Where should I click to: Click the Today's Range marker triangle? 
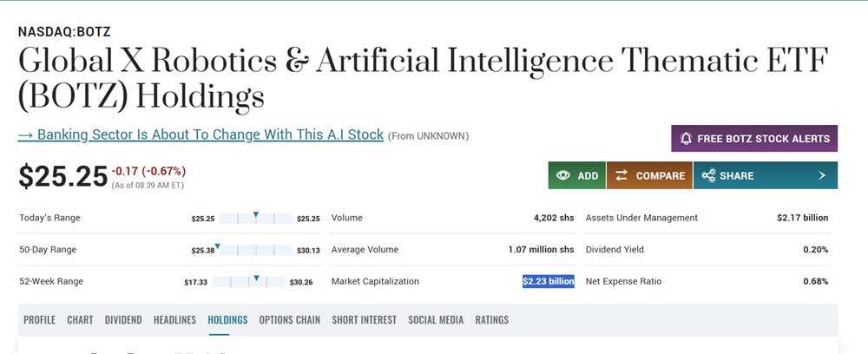[x=256, y=214]
